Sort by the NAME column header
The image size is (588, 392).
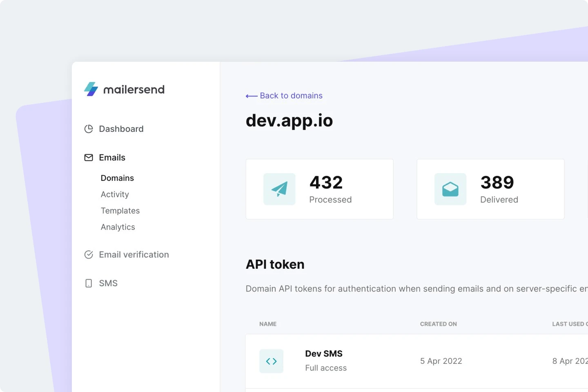click(268, 324)
